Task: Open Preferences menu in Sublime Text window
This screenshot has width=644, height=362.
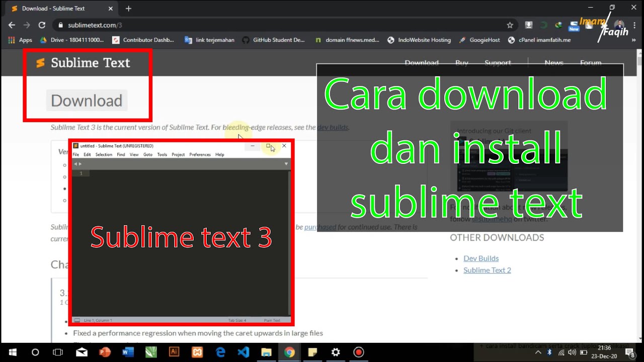Action: 200,154
